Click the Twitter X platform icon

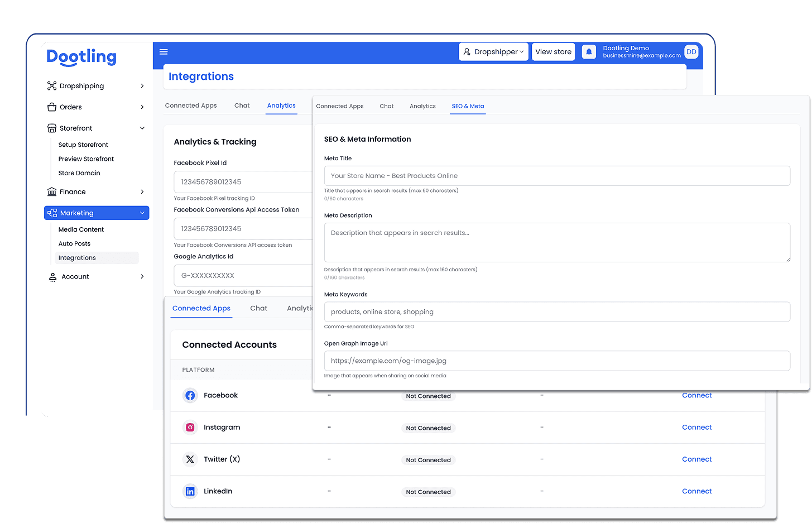pos(190,459)
